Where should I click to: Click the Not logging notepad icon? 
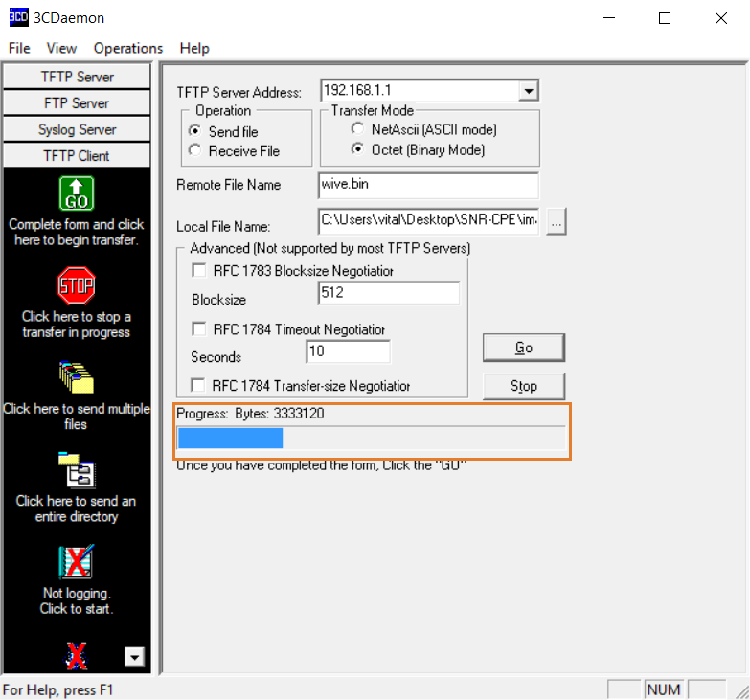pos(77,563)
